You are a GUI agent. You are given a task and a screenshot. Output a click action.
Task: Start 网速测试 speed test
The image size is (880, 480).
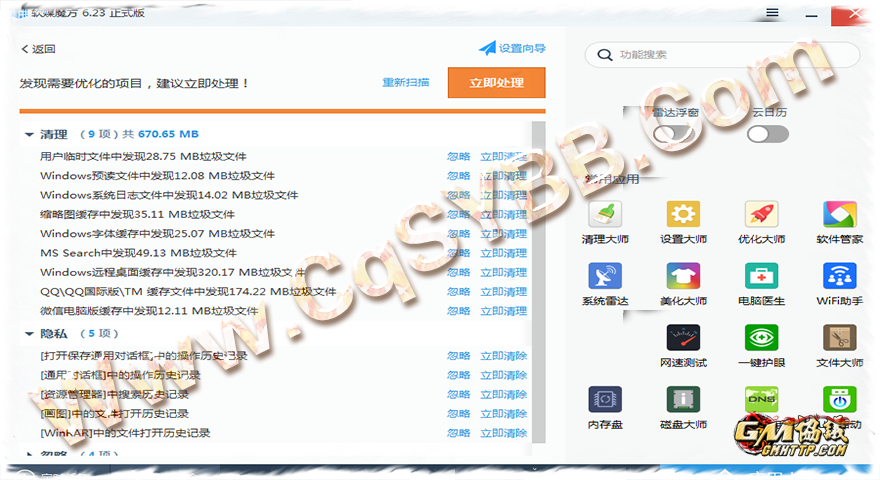[683, 346]
